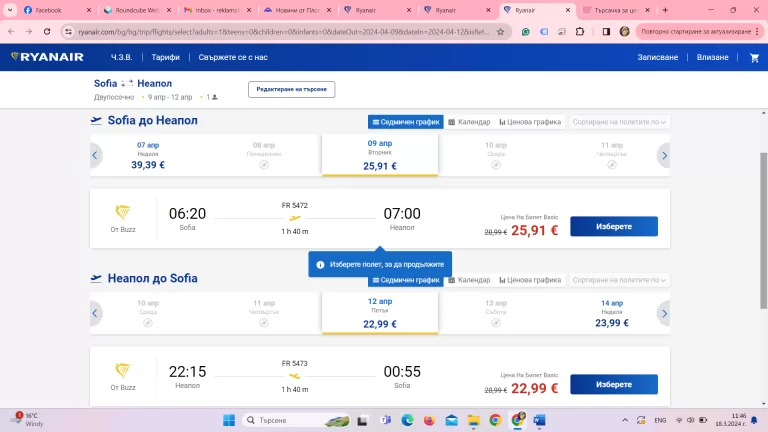Show next outbound dates with the right arrow
Screen dimensions: 768x432
pyautogui.click(x=664, y=155)
